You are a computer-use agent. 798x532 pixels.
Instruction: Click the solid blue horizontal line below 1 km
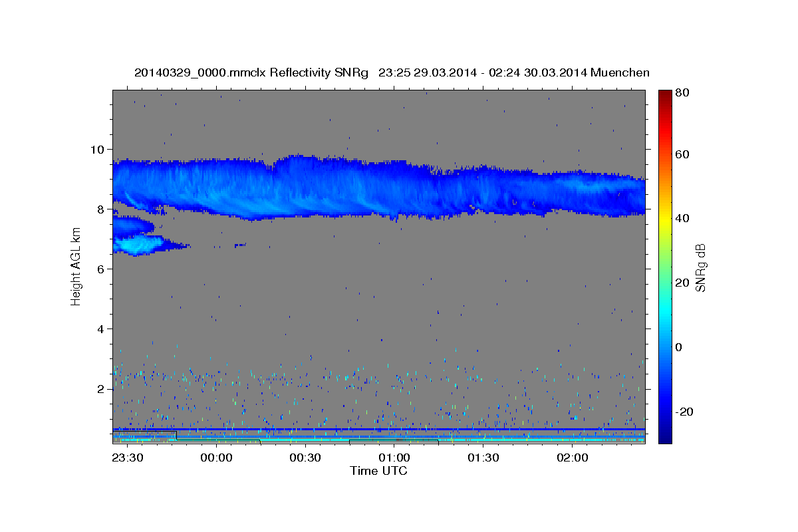pos(378,429)
